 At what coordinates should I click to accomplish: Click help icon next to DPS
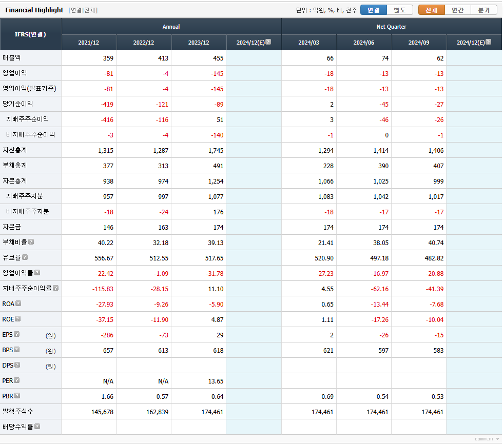17,366
